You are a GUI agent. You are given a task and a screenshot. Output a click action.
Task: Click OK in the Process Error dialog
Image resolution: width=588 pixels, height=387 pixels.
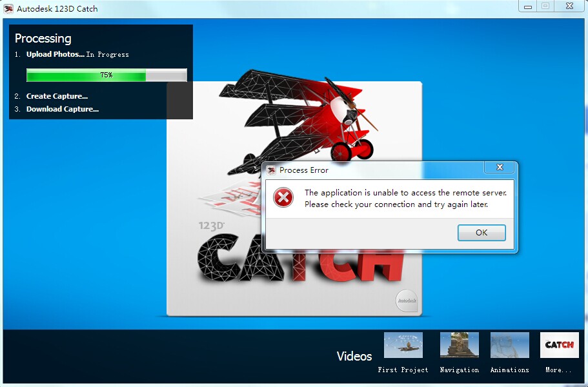pos(482,233)
